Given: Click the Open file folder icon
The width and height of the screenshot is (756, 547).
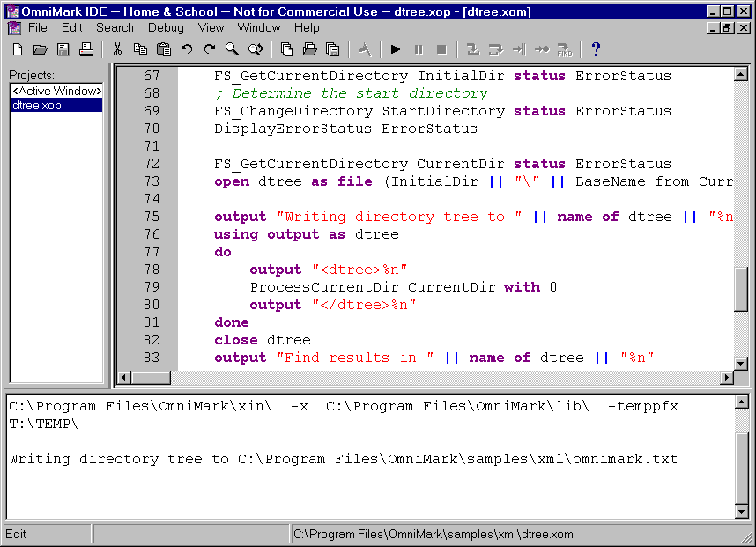Looking at the screenshot, I should coord(40,49).
